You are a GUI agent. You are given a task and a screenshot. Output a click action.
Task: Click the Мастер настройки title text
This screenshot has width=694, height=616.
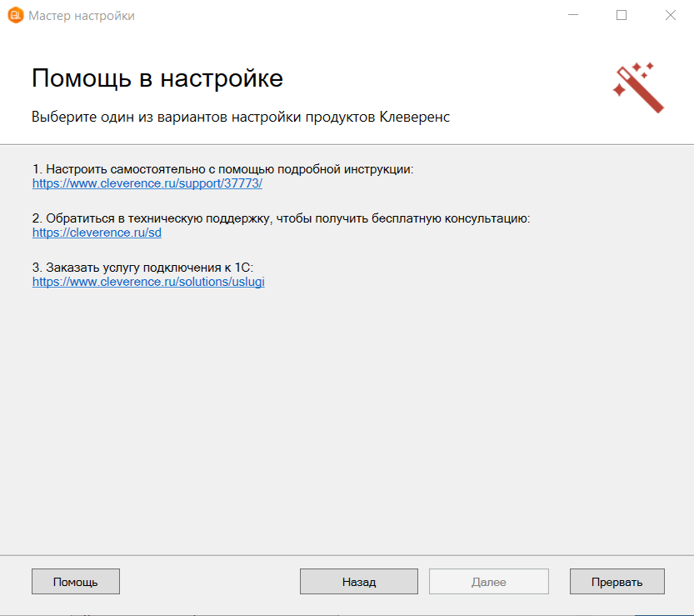[81, 16]
